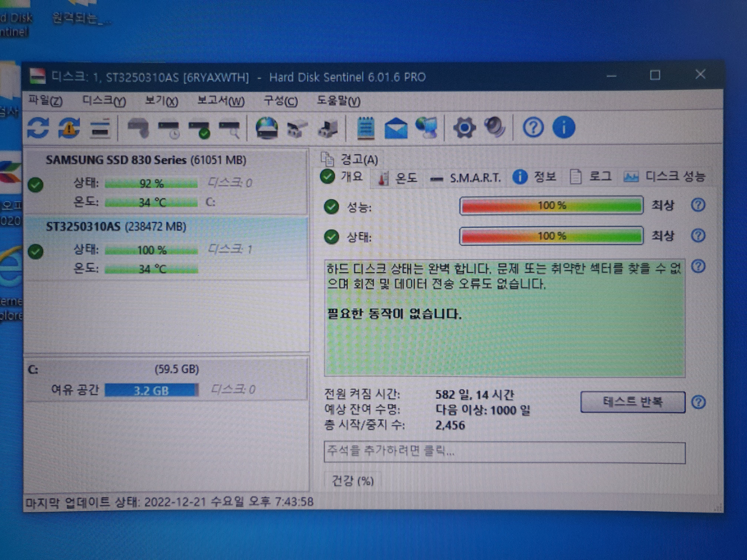Open 보고서(W) menu

221,101
